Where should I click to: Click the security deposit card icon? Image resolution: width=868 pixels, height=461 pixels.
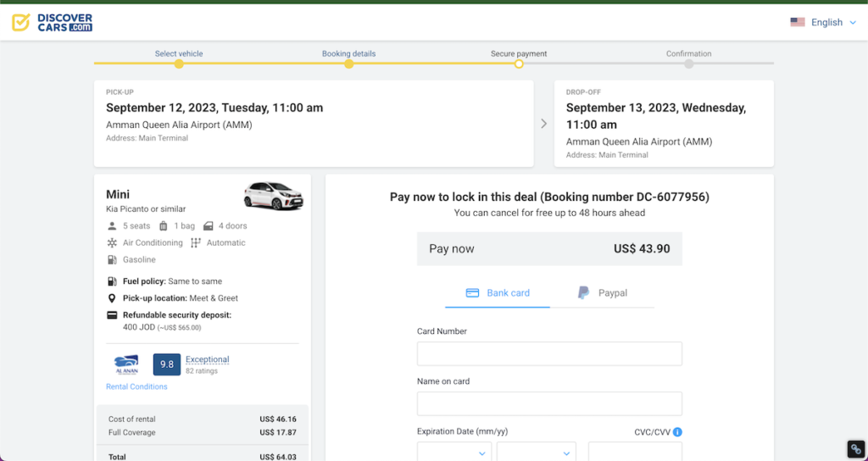click(x=112, y=315)
